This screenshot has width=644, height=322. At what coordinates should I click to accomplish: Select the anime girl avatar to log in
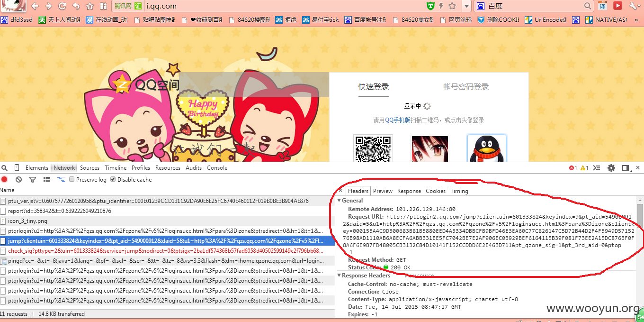point(430,148)
